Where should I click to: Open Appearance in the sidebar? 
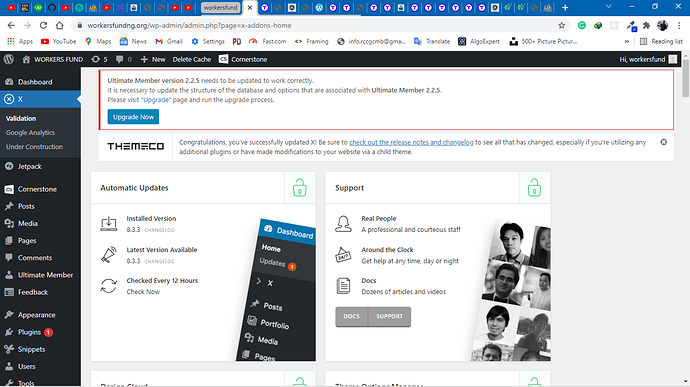click(x=40, y=315)
